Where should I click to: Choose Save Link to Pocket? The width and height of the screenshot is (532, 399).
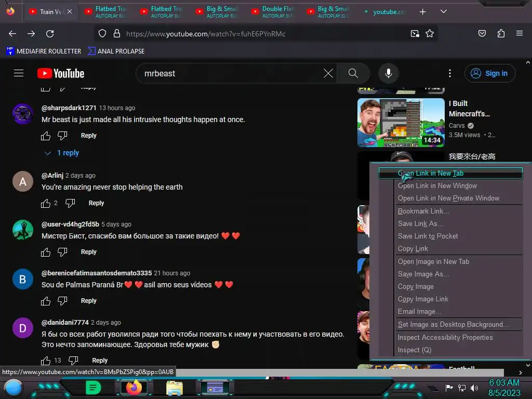450,236
